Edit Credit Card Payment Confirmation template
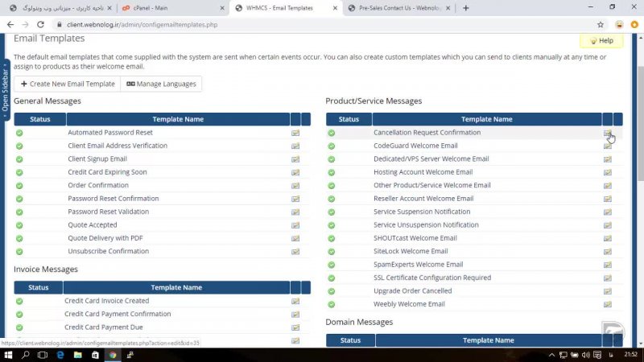This screenshot has width=644, height=362. point(295,315)
